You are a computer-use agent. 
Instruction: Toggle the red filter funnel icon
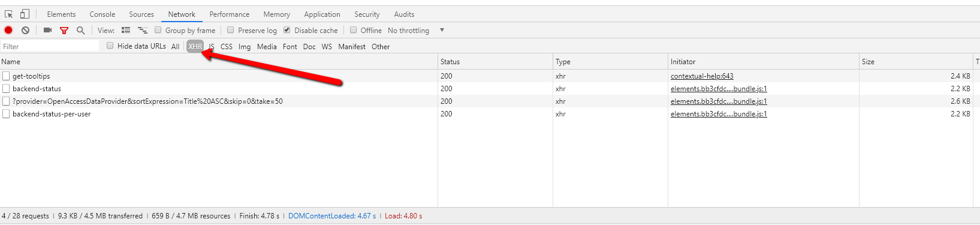(64, 30)
